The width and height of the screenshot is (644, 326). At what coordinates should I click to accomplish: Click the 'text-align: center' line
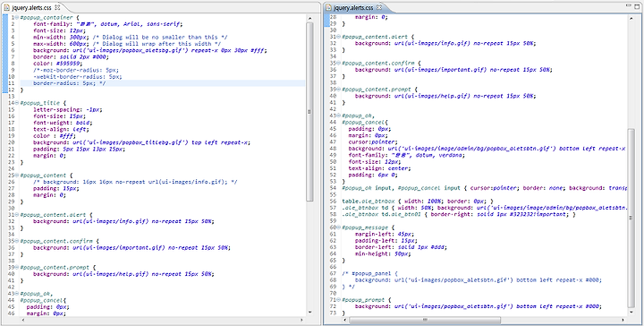(380, 168)
